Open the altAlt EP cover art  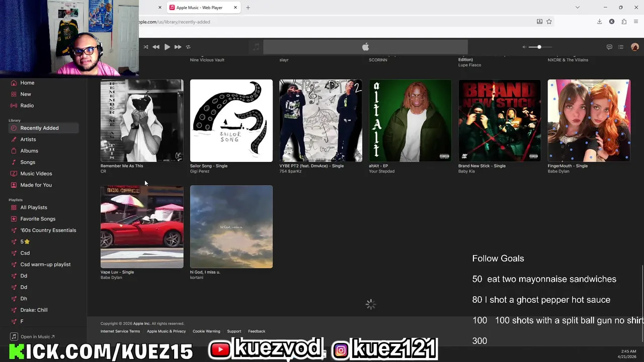tap(410, 121)
